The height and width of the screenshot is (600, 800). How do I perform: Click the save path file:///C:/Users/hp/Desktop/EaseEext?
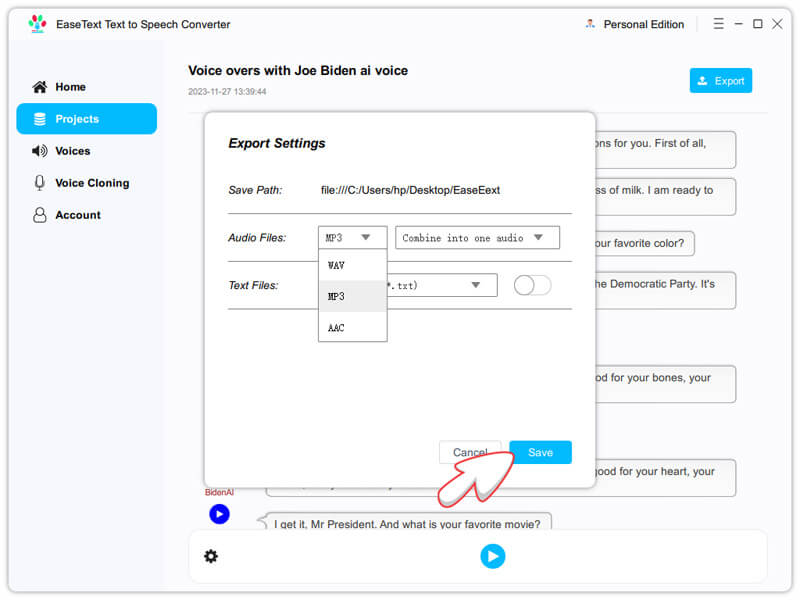pos(410,190)
